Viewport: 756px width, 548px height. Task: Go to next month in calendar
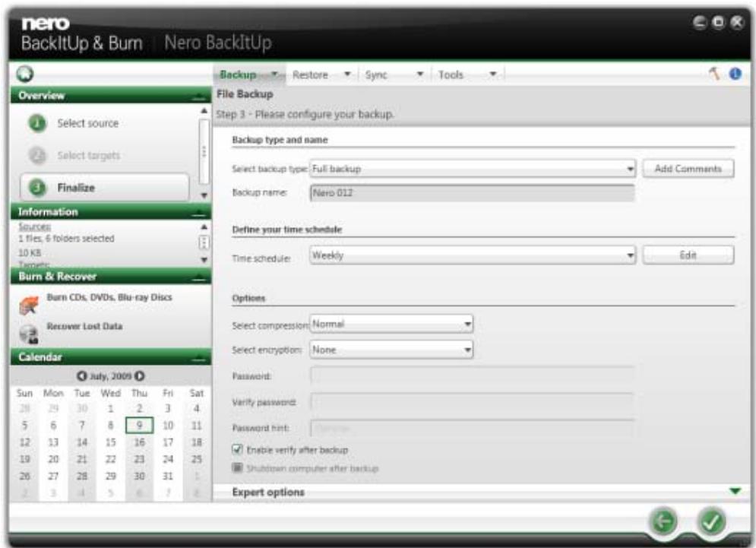[x=140, y=375]
